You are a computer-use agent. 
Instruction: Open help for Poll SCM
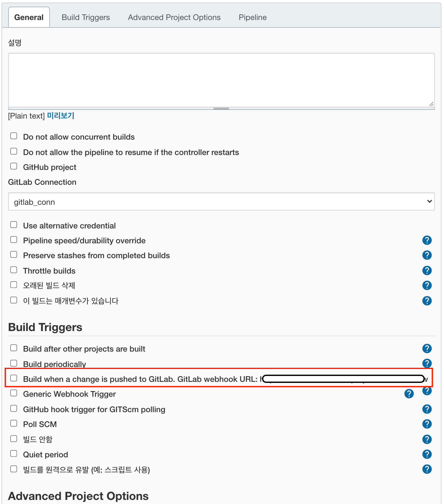coord(427,424)
